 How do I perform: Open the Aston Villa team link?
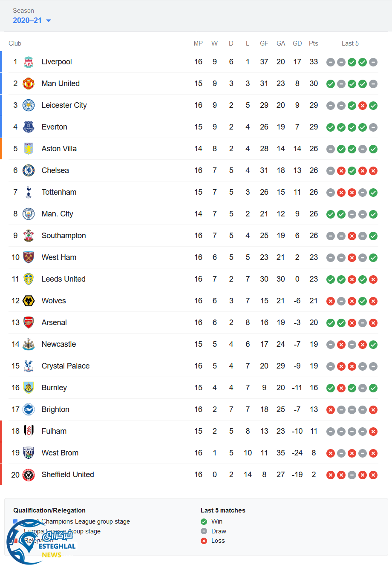tap(59, 149)
